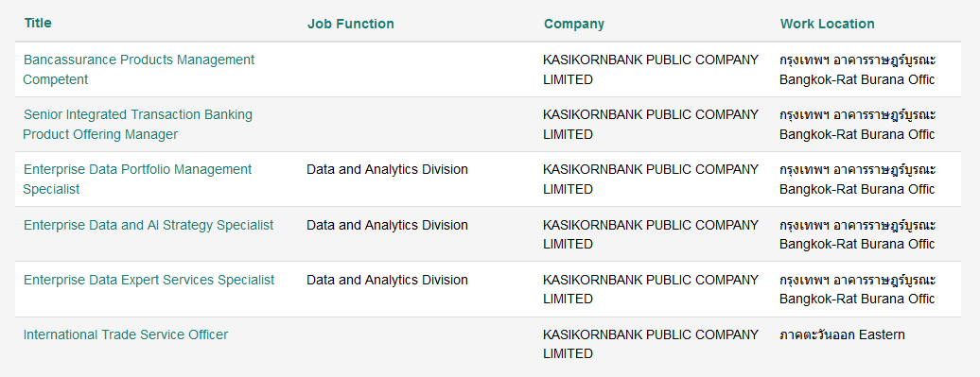
Task: Open Senior Integrated Transaction Banking job listing
Action: pos(137,124)
